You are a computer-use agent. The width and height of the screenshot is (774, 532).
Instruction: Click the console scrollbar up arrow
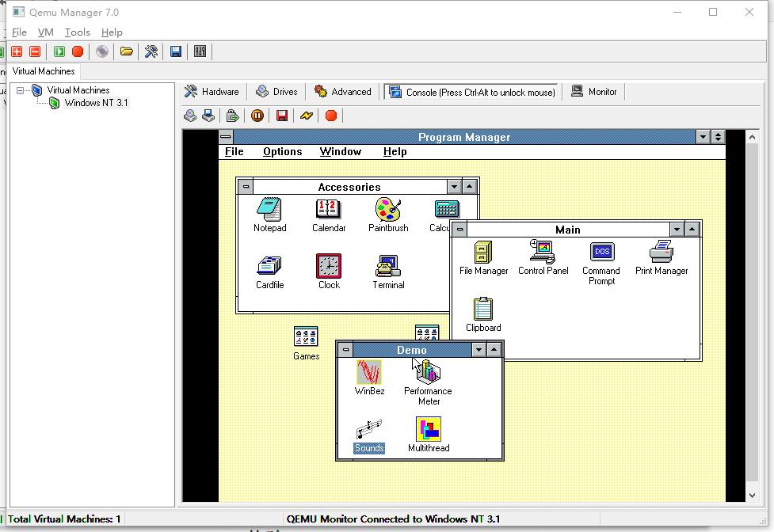[x=752, y=137]
